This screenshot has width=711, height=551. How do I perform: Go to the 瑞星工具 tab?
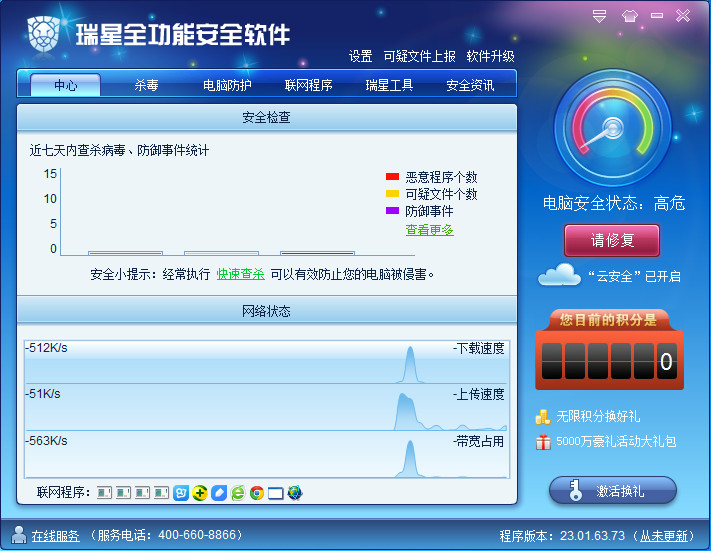(389, 85)
